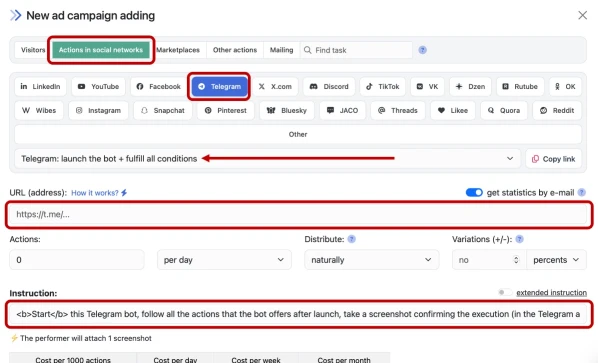Open the percents unit dropdown

pyautogui.click(x=556, y=260)
